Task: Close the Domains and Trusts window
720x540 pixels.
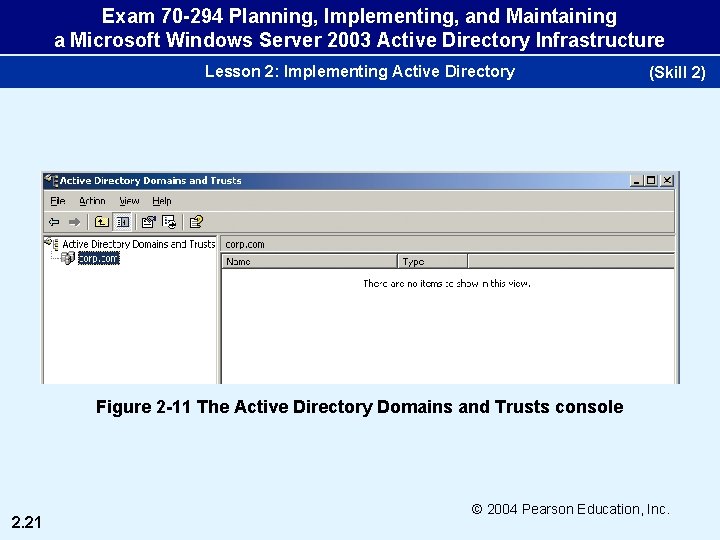Action: 667,180
